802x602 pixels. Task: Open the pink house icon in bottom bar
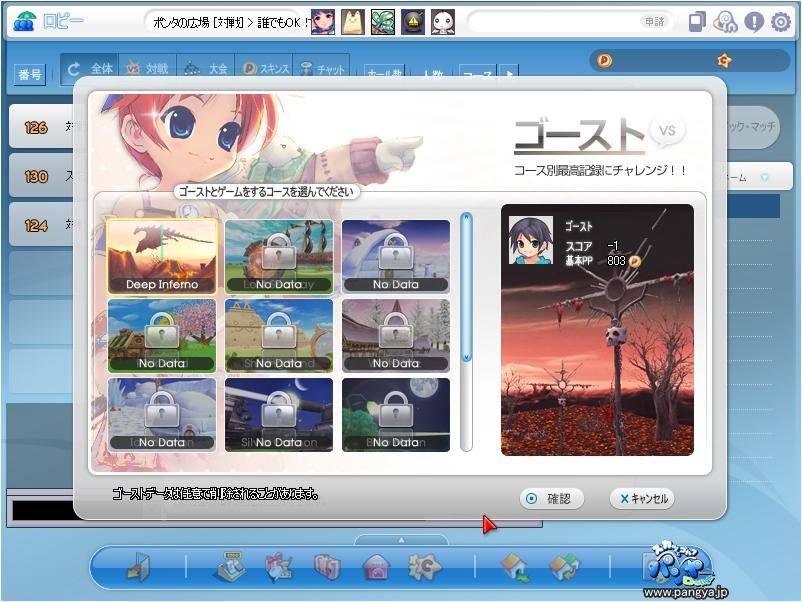[376, 567]
